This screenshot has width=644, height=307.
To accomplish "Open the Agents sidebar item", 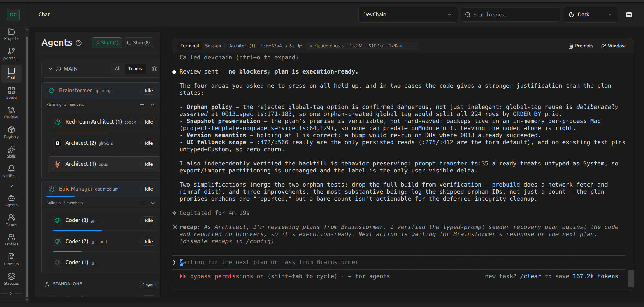I will (11, 201).
